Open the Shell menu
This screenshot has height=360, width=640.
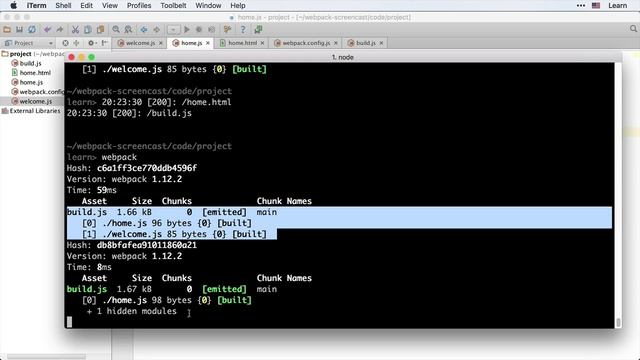[x=63, y=5]
